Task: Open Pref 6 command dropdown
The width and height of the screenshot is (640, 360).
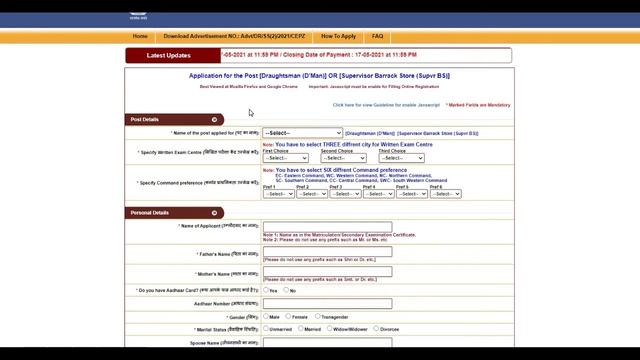Action: click(445, 194)
